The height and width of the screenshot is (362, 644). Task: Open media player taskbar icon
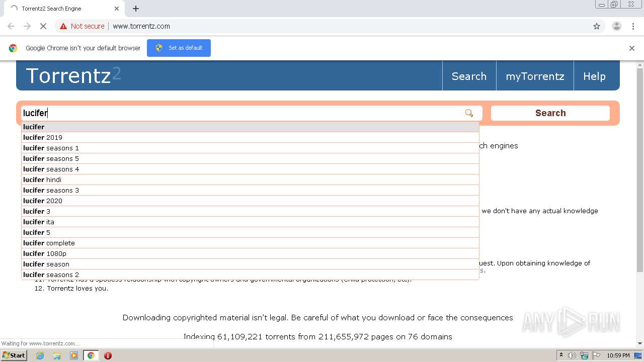point(74,355)
